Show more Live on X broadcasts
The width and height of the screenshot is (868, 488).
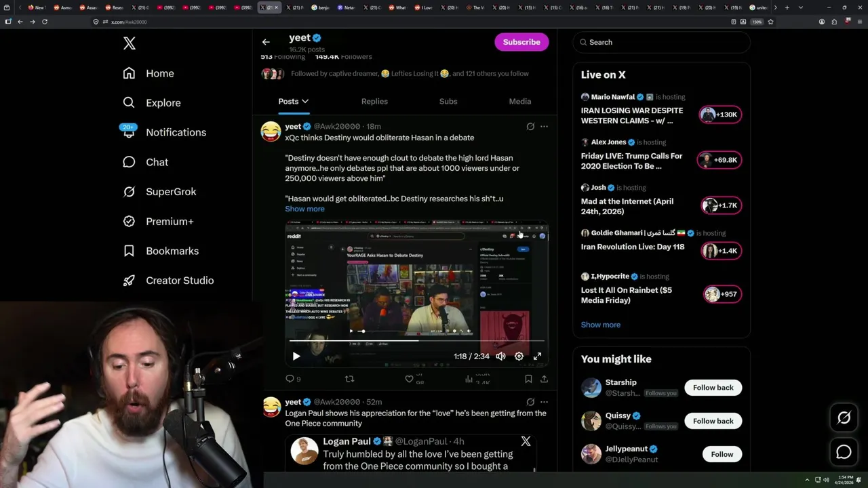coord(600,325)
